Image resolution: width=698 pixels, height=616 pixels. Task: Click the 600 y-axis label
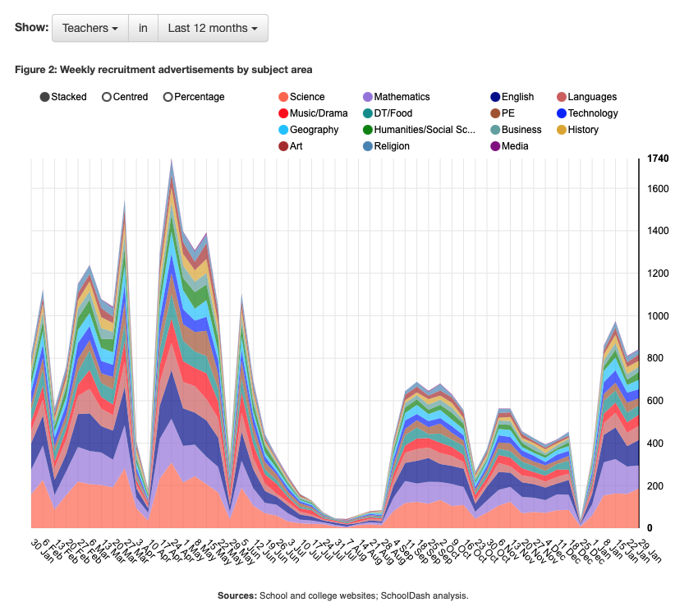tap(654, 401)
